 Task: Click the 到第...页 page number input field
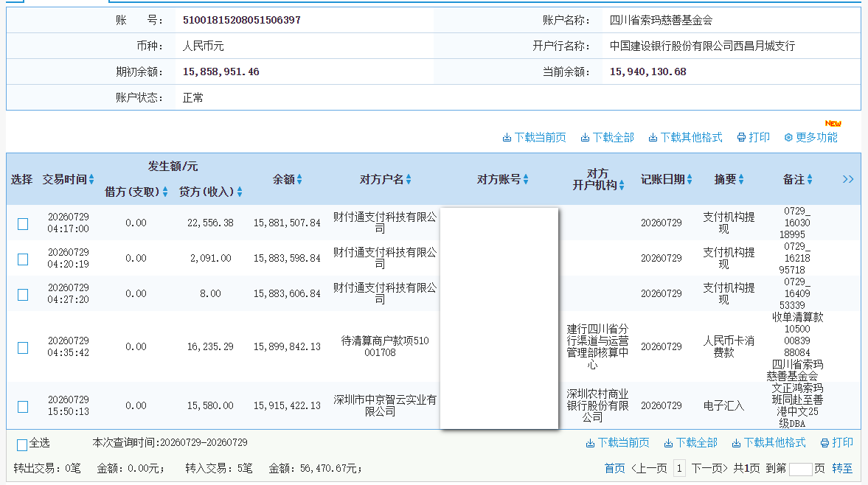800,469
